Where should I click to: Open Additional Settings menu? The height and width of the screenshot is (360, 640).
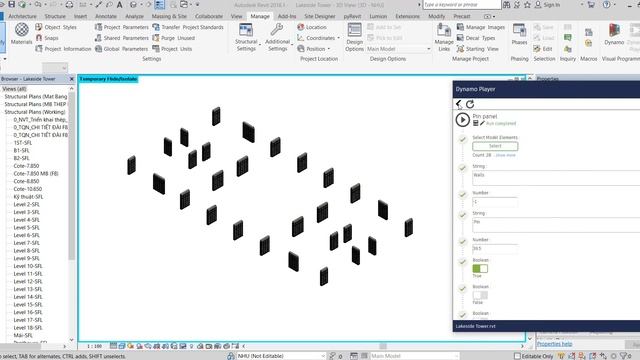(278, 37)
